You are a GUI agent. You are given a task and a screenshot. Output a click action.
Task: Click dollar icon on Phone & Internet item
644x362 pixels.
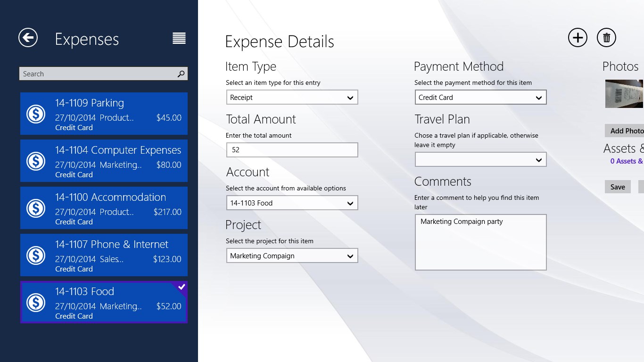tap(36, 255)
